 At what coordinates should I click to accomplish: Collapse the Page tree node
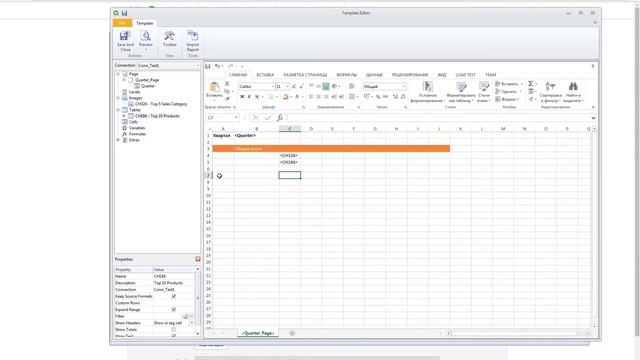118,74
